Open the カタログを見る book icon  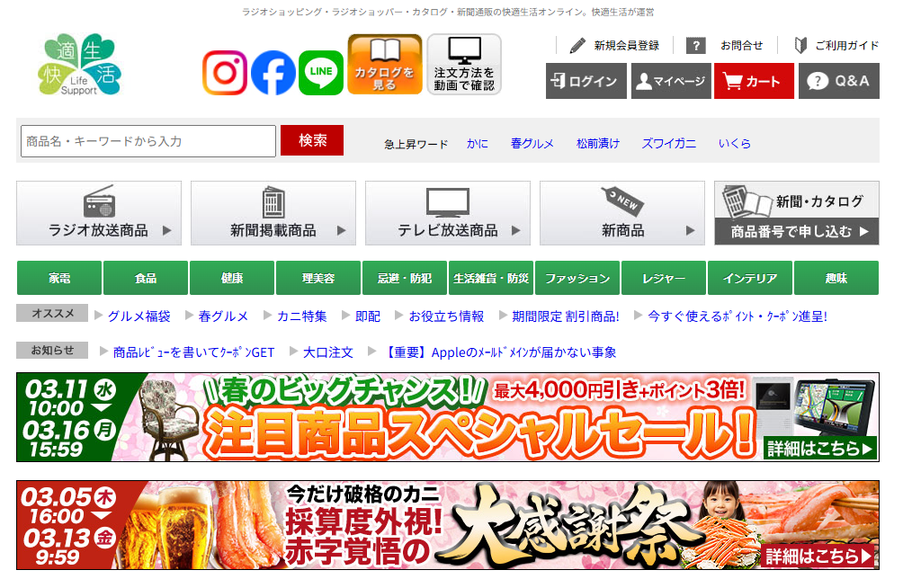[384, 65]
